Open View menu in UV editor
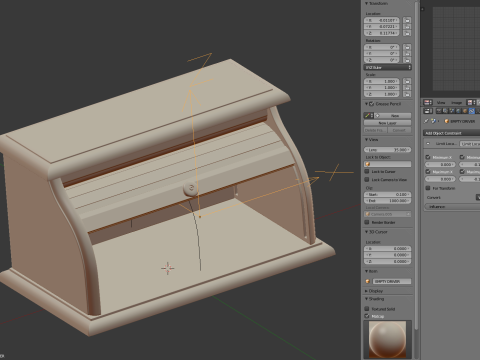 tap(441, 103)
